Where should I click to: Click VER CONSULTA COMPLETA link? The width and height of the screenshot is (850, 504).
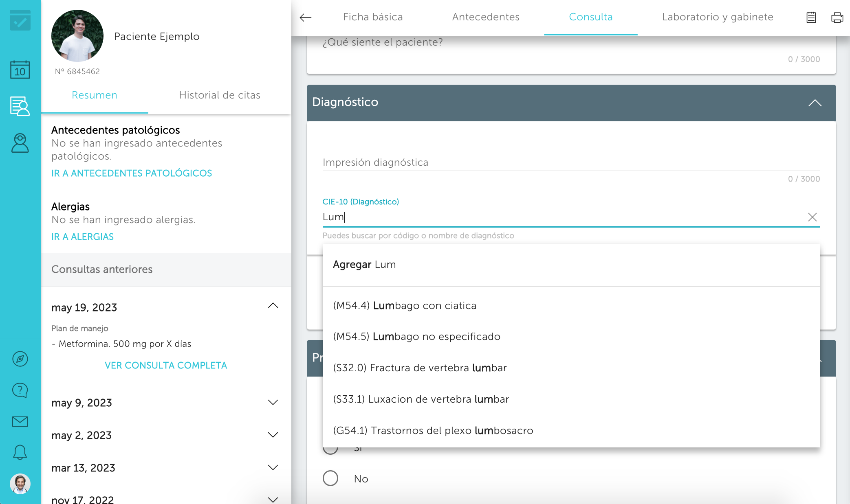[166, 365]
